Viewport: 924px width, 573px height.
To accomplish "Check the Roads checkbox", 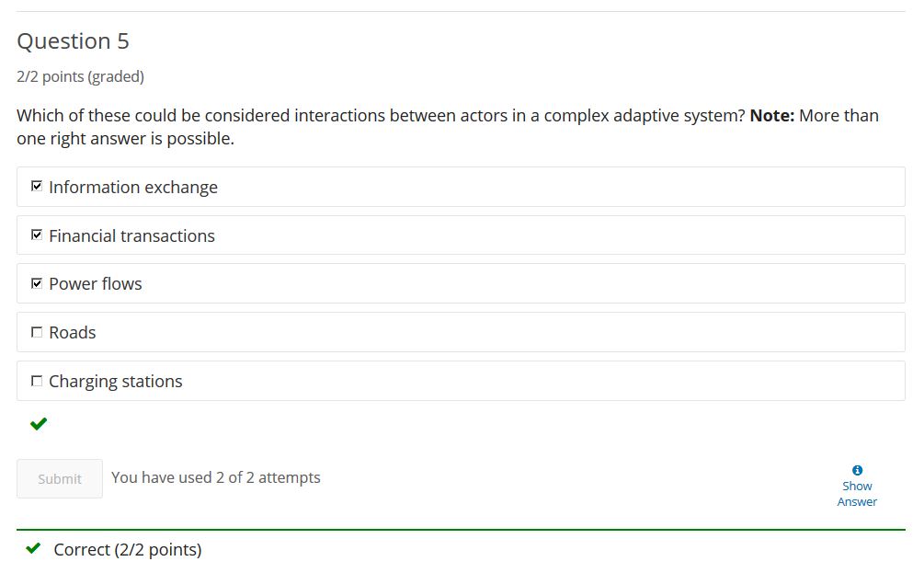I will 37,332.
